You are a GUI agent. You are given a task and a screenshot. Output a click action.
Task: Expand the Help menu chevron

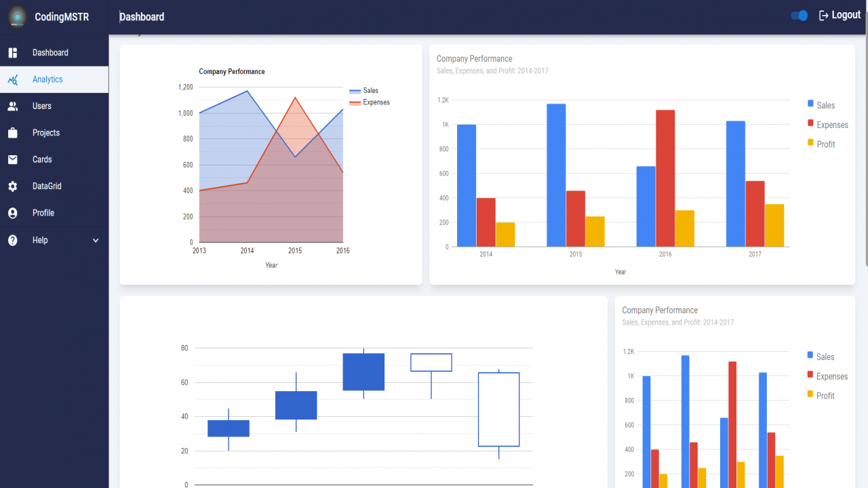click(96, 241)
